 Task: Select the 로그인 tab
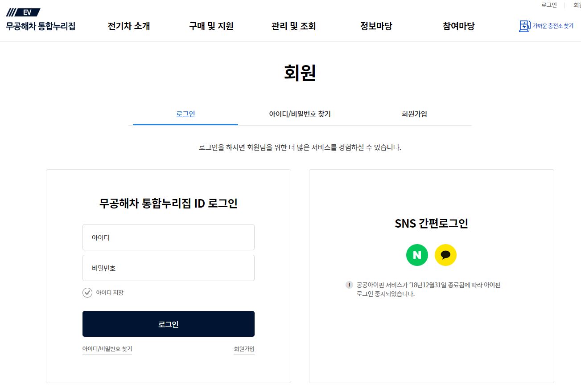coord(185,114)
